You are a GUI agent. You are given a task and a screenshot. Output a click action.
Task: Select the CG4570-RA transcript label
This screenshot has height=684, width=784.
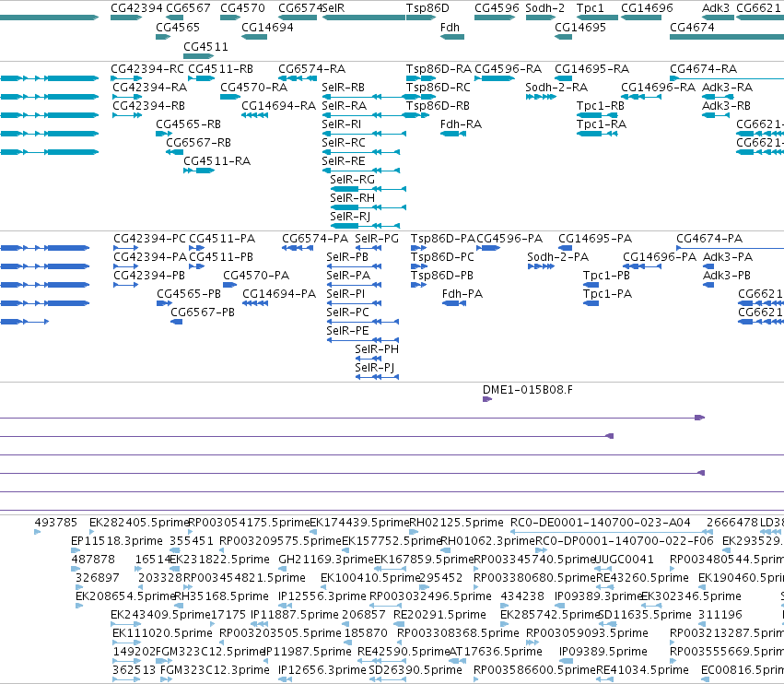click(x=254, y=88)
